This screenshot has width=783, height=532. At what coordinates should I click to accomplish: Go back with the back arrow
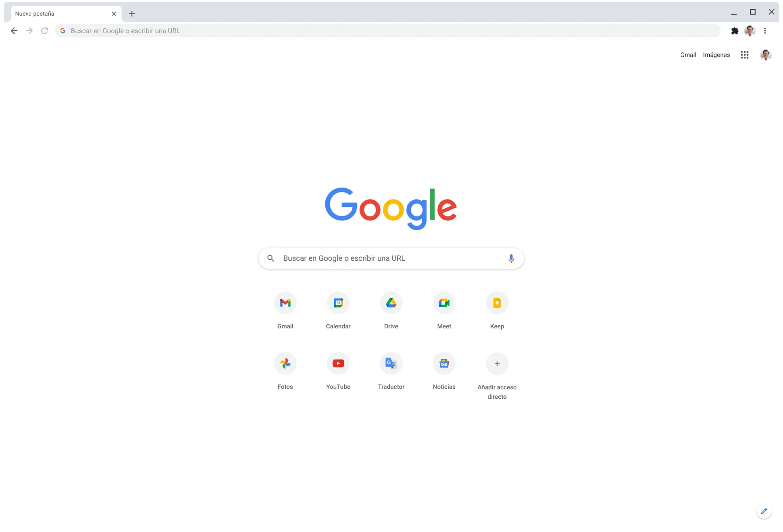pos(14,31)
